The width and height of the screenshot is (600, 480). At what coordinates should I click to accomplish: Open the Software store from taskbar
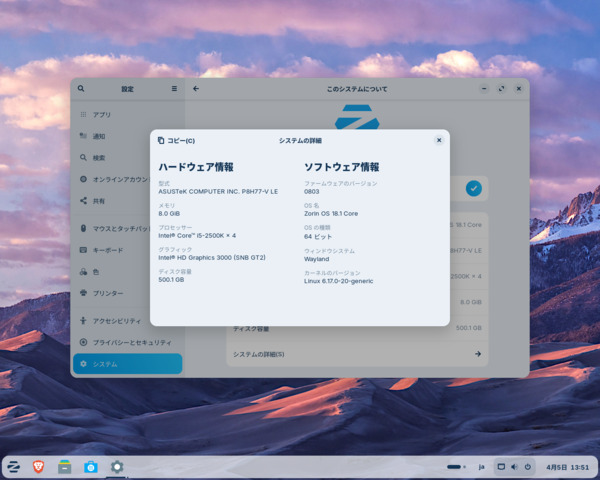[91, 467]
